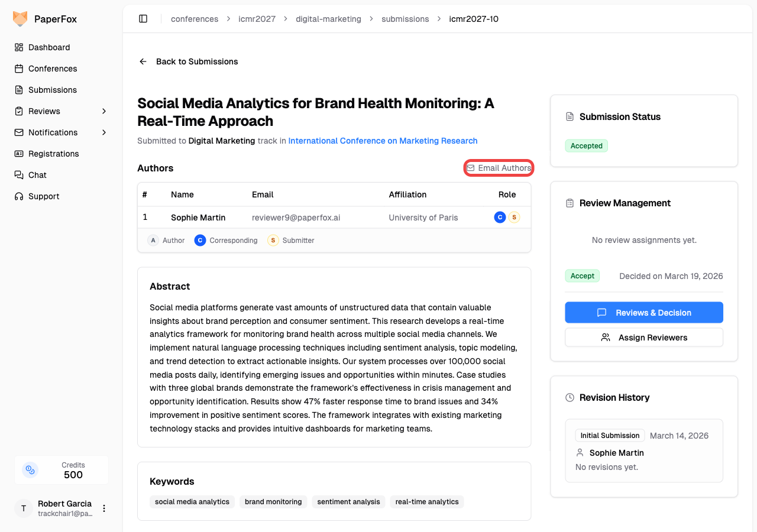Expand the Reviews submenu chevron
Viewport: 757px width, 532px height.
pyautogui.click(x=104, y=111)
